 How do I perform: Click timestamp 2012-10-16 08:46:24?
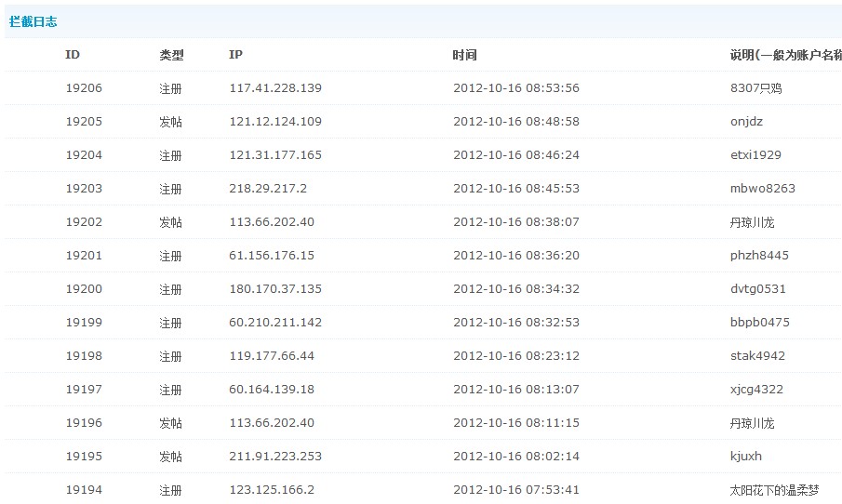click(515, 155)
